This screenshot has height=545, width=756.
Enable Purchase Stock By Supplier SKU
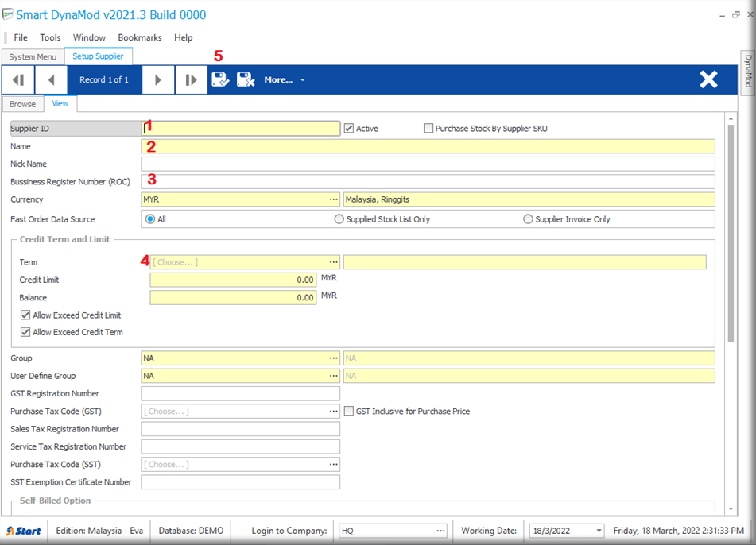click(x=428, y=129)
